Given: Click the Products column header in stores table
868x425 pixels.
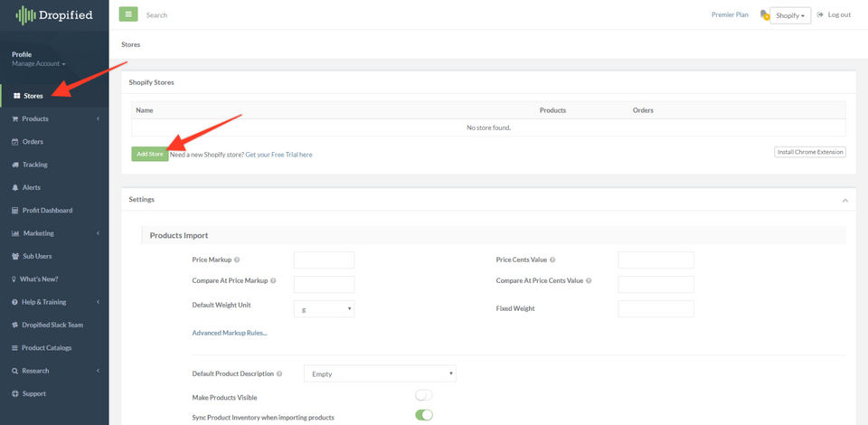Looking at the screenshot, I should coord(552,110).
